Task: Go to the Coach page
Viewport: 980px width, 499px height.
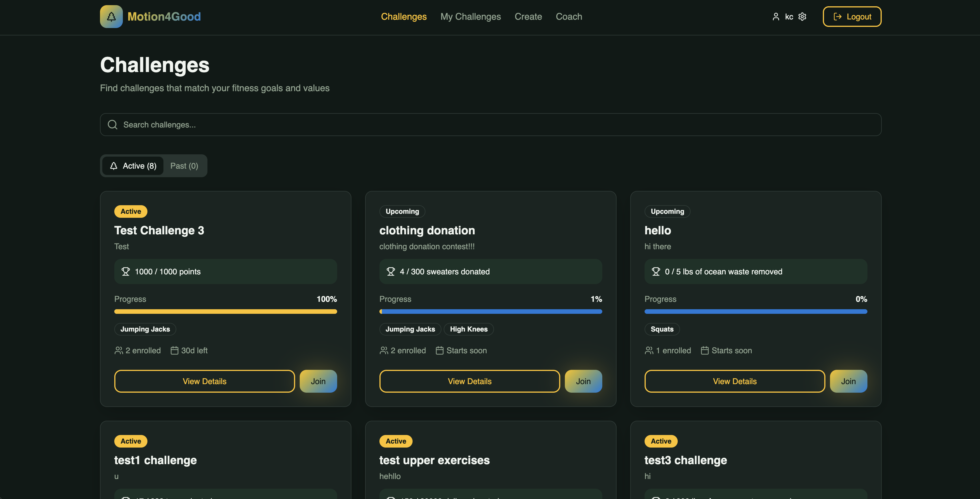Action: (569, 16)
